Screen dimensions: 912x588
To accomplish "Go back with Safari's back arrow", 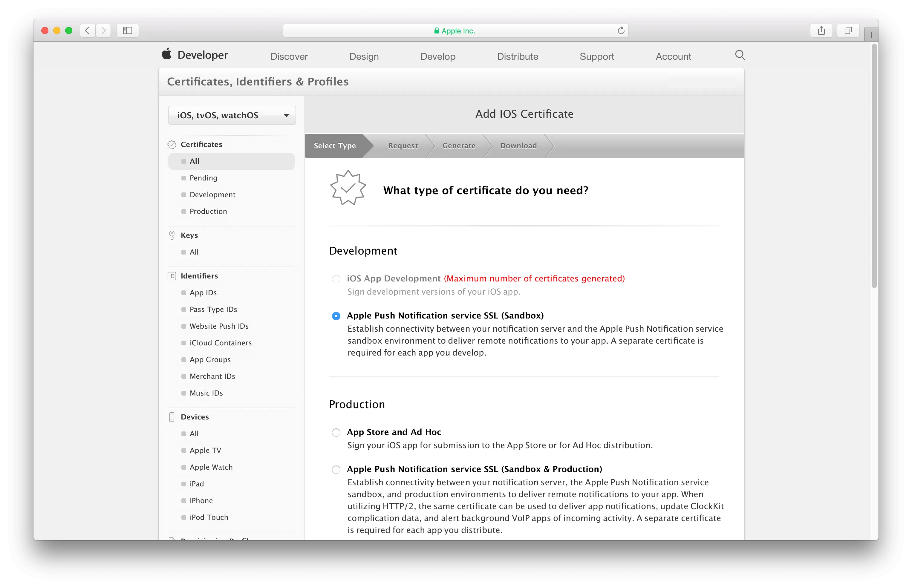I will click(88, 30).
